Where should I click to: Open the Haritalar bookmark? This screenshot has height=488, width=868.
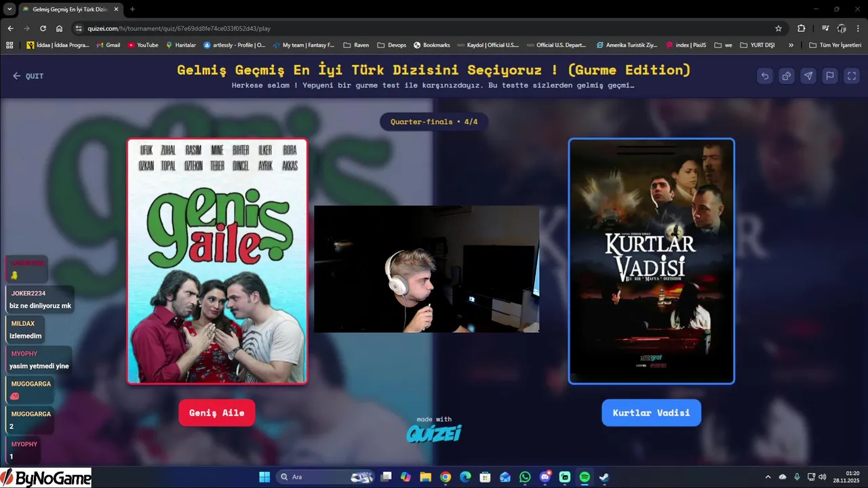click(180, 45)
